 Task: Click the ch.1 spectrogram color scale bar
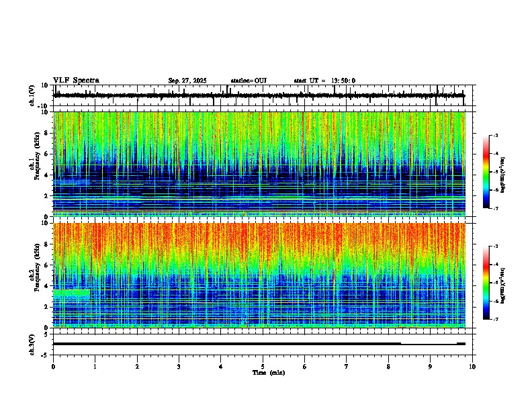point(486,172)
